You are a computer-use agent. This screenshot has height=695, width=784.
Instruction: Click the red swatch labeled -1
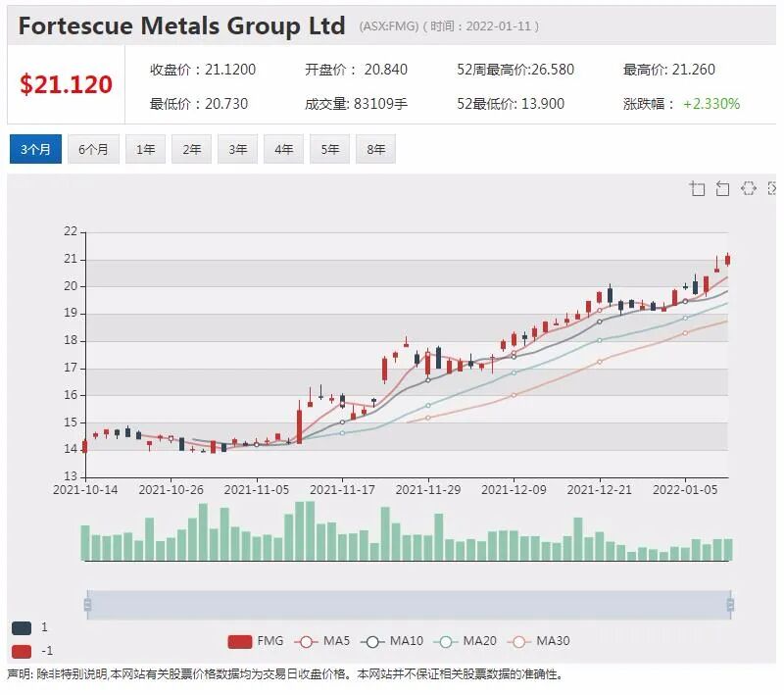22,652
